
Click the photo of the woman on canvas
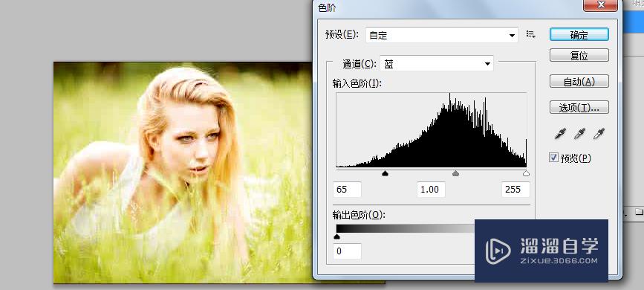coord(183,173)
